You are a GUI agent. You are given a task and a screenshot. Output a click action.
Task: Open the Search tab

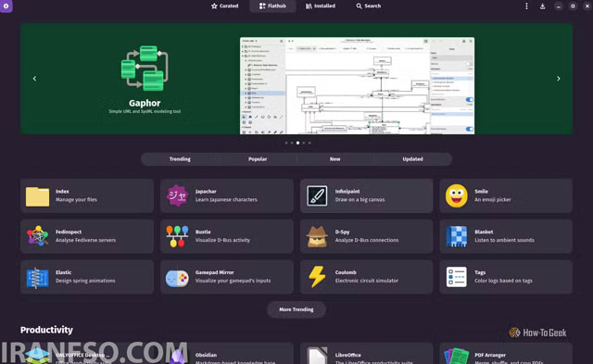coord(369,6)
